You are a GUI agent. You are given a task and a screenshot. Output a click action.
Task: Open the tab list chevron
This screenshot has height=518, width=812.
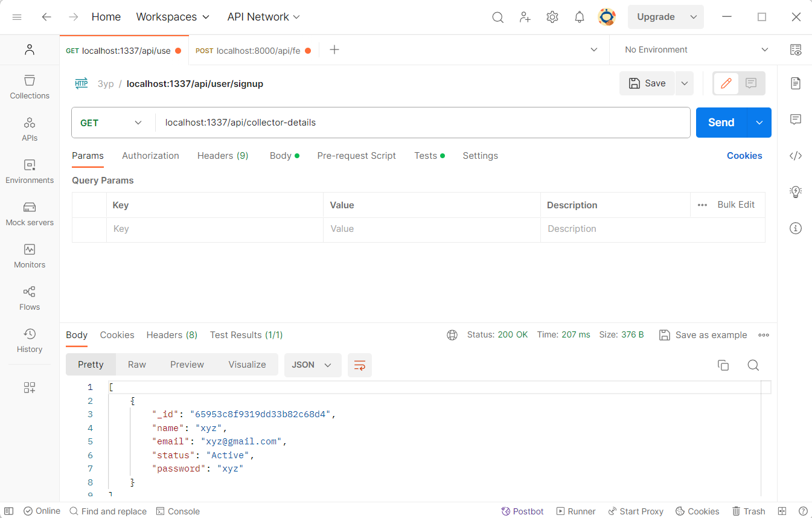593,50
